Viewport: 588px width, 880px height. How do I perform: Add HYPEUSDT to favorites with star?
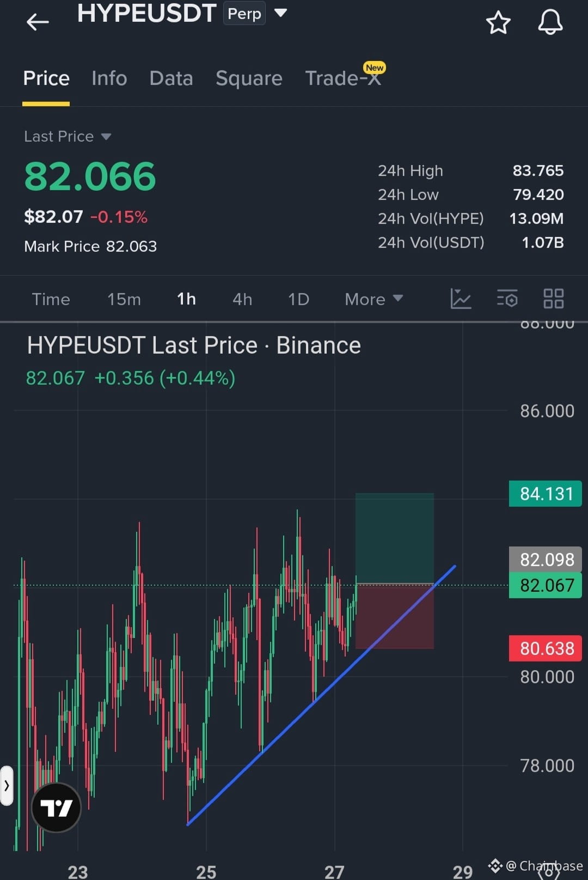pyautogui.click(x=498, y=23)
